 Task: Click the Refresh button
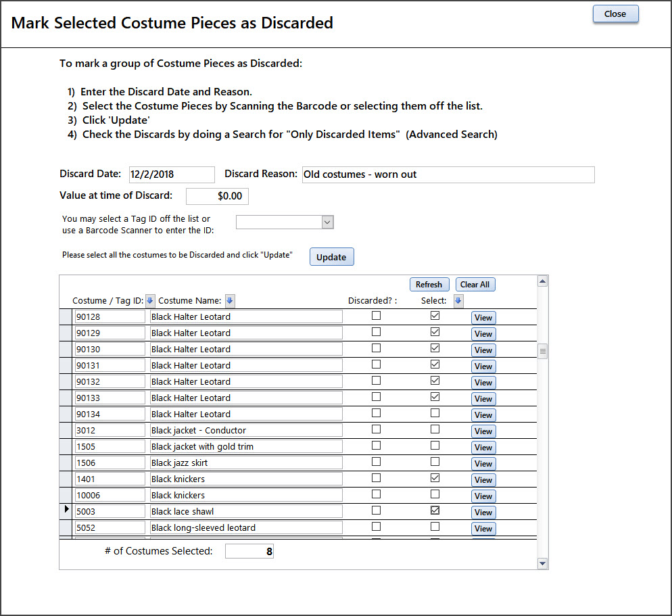click(x=429, y=285)
